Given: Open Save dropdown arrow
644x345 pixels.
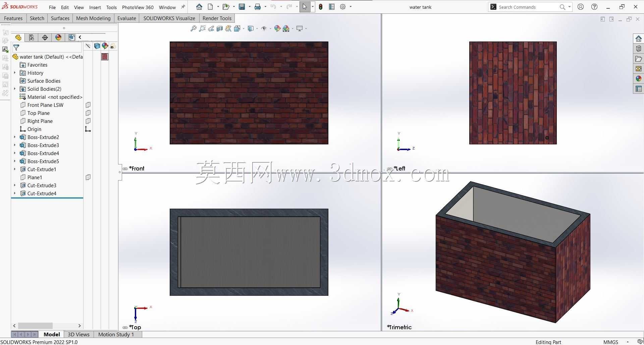Looking at the screenshot, I should (250, 7).
